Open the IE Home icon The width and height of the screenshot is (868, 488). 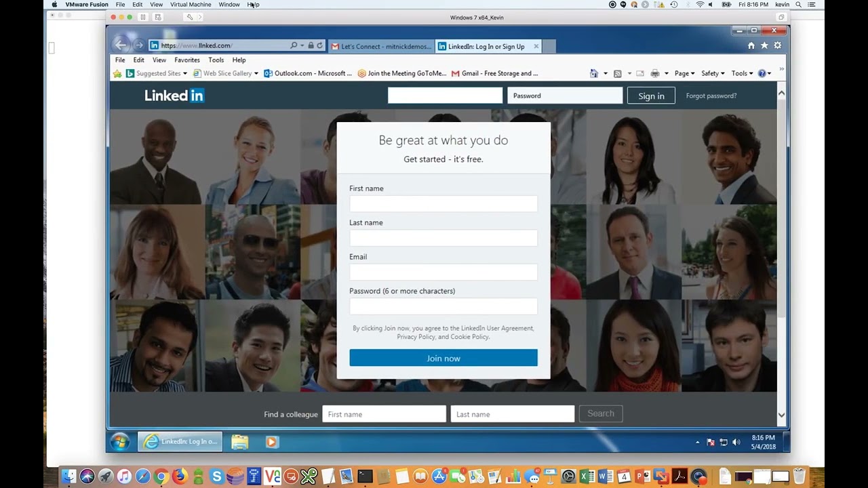click(751, 45)
